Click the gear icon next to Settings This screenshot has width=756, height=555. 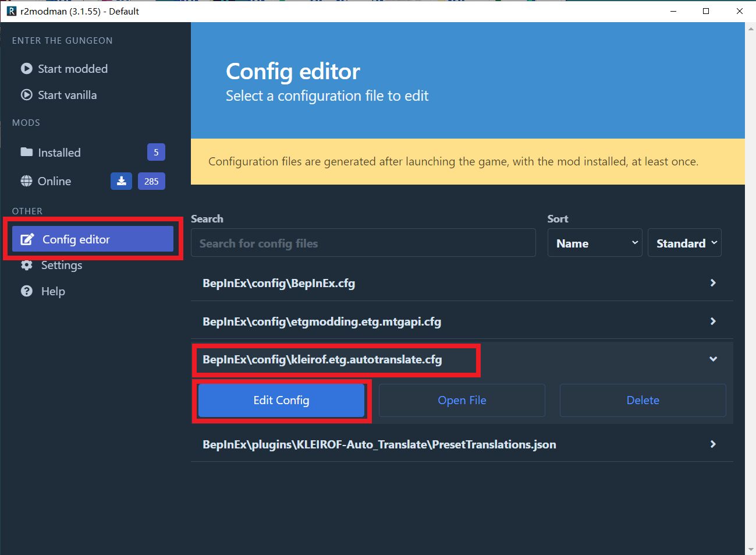tap(27, 265)
